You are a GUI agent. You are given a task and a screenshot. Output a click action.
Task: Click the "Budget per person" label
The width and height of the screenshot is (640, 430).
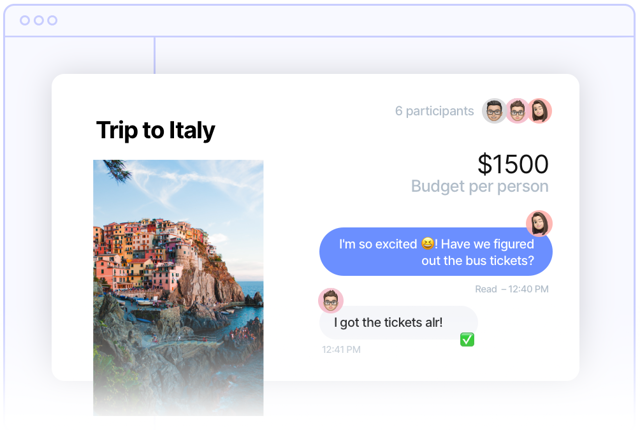click(x=480, y=186)
